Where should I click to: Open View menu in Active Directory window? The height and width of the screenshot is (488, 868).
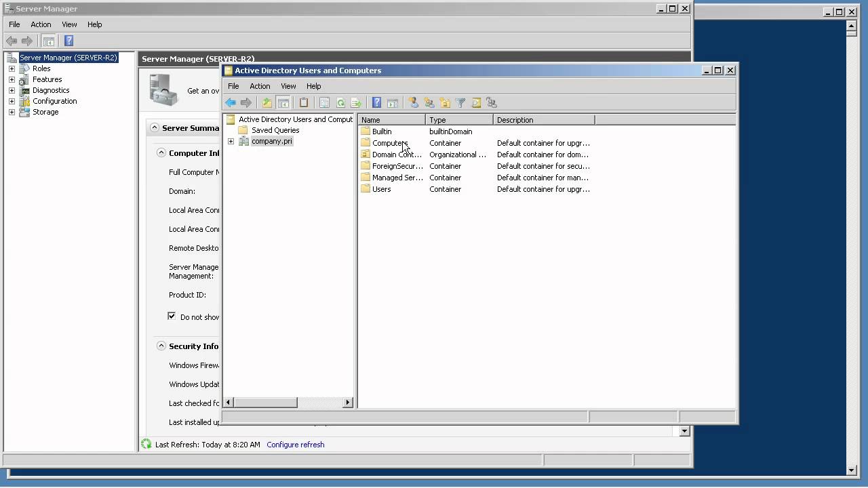coord(288,86)
